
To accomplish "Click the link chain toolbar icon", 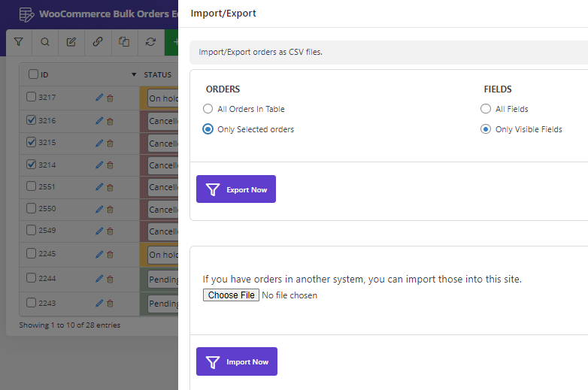I will 98,41.
